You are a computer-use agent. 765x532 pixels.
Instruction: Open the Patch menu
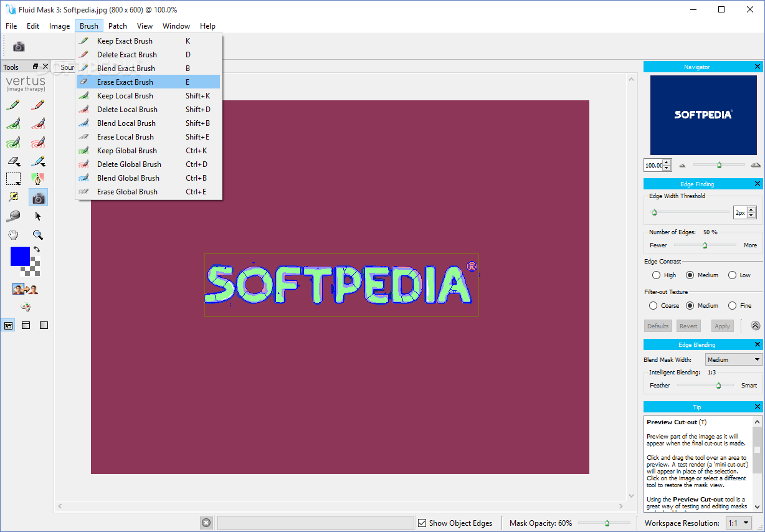[x=117, y=26]
